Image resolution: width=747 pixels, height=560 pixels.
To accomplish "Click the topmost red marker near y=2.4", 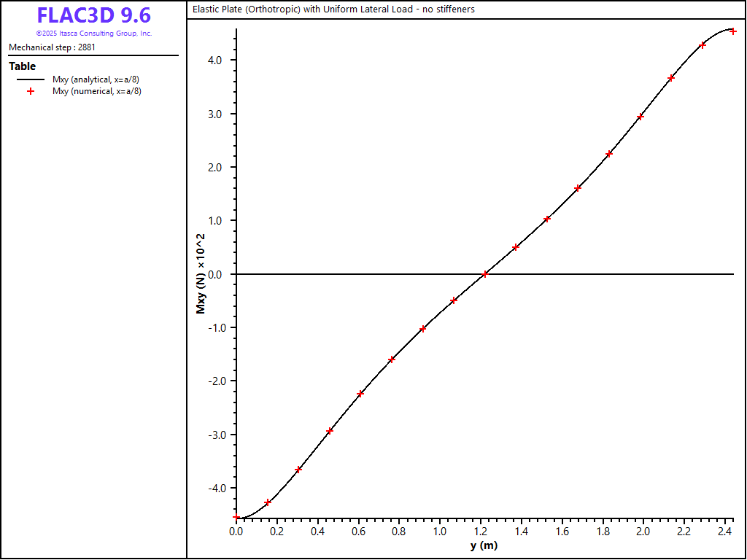I will (733, 31).
